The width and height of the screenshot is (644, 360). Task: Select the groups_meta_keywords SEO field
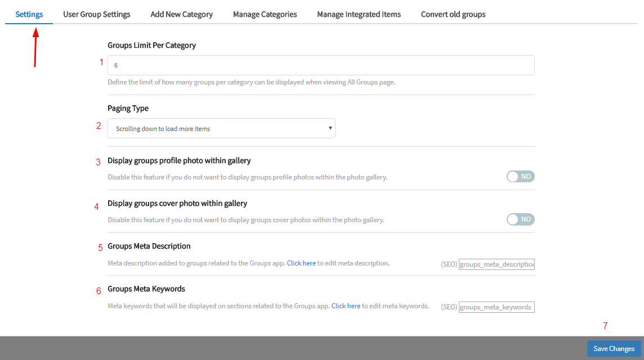pos(497,307)
